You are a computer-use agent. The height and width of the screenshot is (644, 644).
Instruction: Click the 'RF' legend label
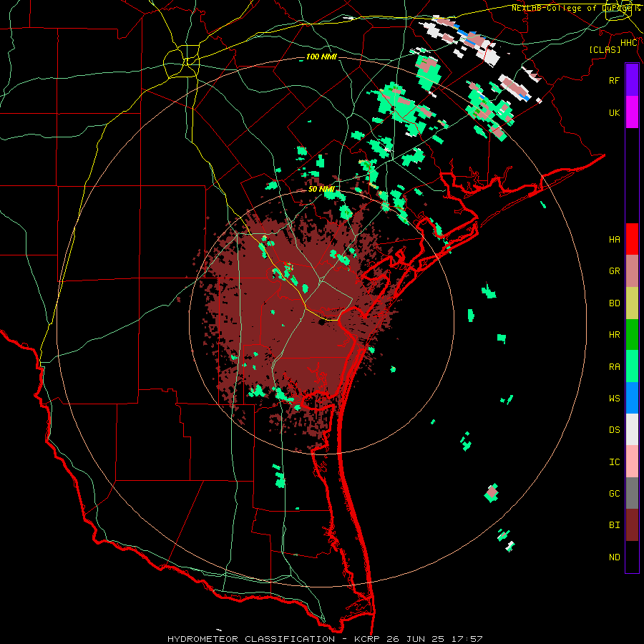pos(614,80)
